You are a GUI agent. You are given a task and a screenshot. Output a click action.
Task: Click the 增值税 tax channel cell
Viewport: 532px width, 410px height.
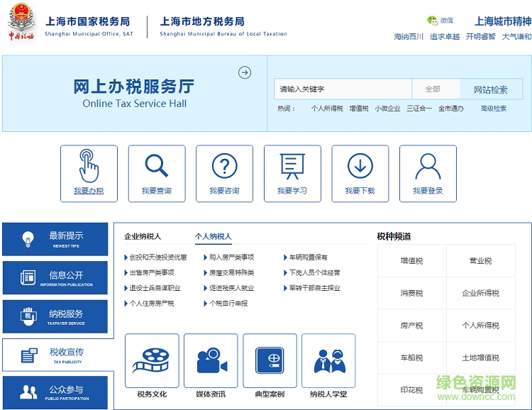click(x=411, y=261)
